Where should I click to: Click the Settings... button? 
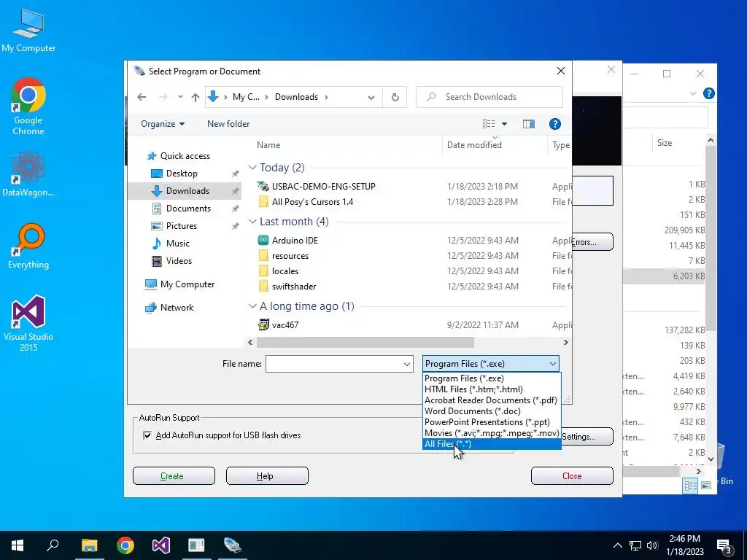click(587, 437)
